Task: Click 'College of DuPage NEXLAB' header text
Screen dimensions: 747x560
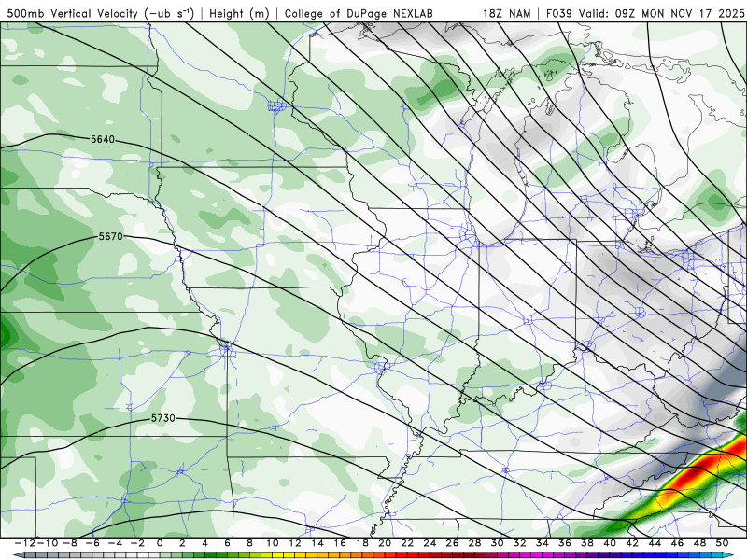Action: tap(359, 13)
